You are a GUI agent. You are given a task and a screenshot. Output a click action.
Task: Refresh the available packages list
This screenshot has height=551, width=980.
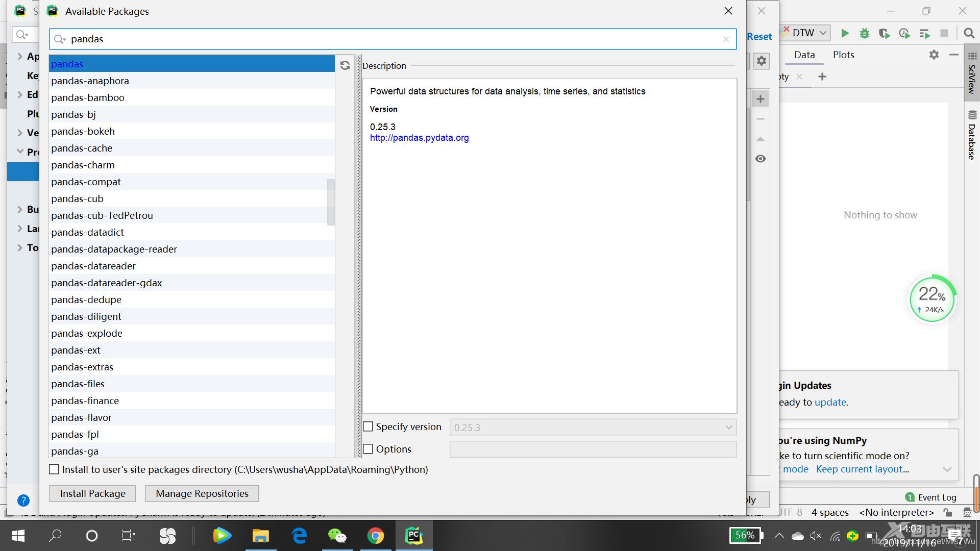pyautogui.click(x=345, y=65)
